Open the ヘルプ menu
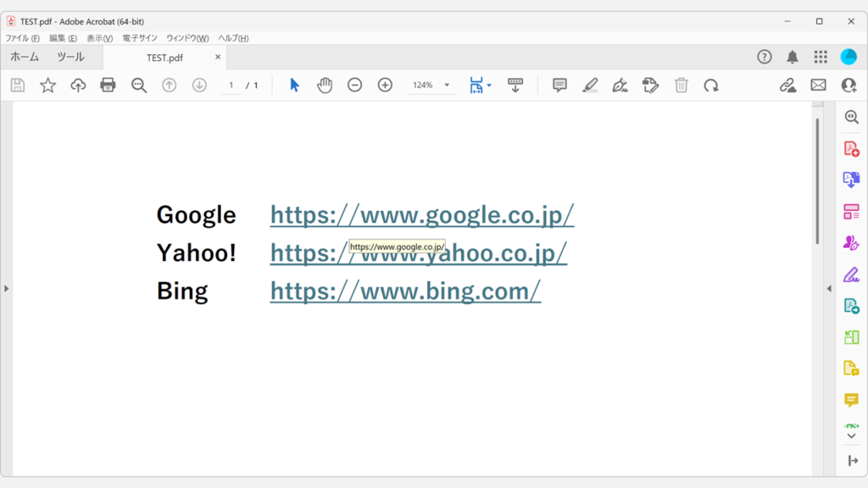This screenshot has width=868, height=488. coord(233,38)
